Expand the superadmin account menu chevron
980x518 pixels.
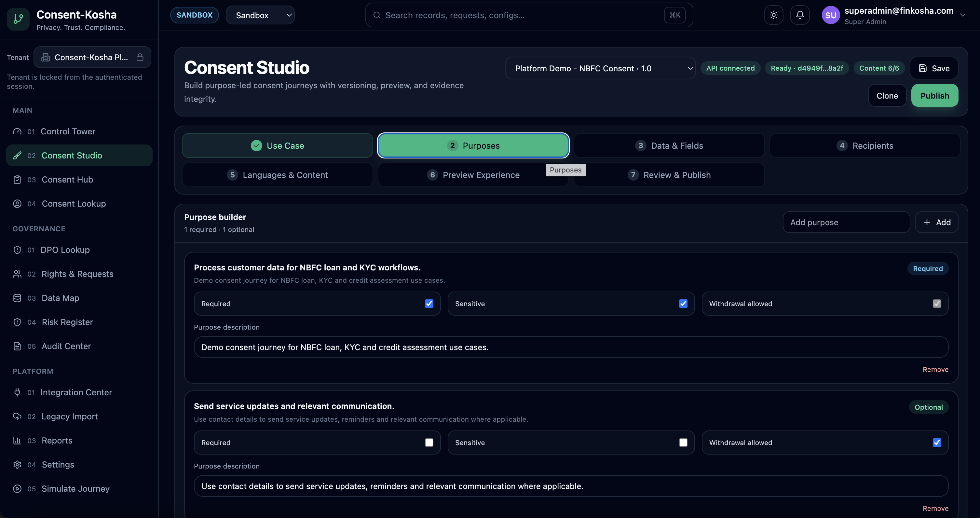962,15
